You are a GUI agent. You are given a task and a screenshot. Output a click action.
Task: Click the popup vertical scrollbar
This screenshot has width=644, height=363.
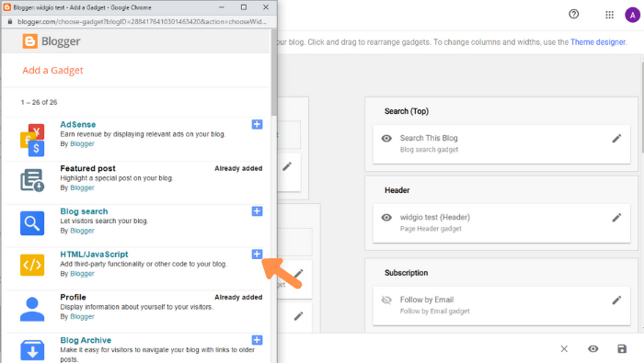274,74
